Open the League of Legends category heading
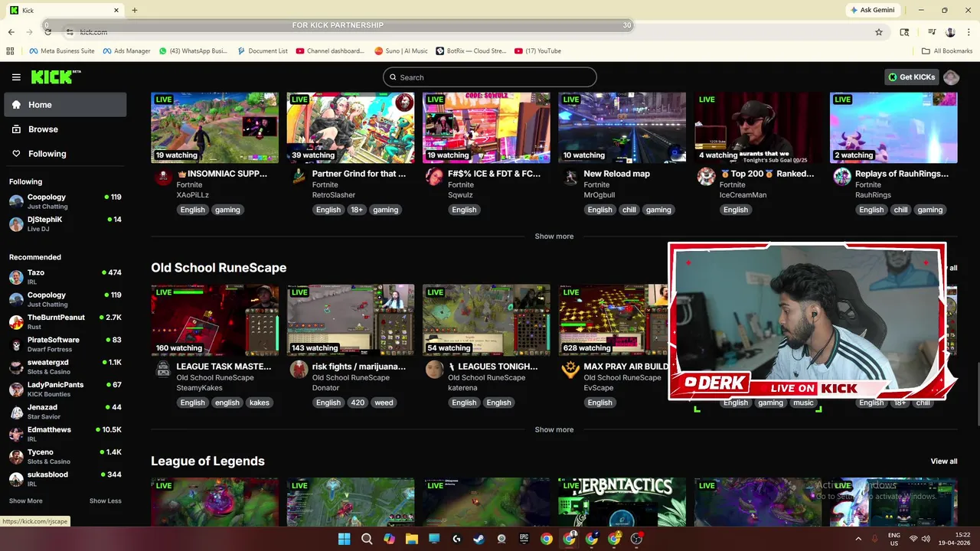This screenshot has width=980, height=551. click(x=207, y=461)
